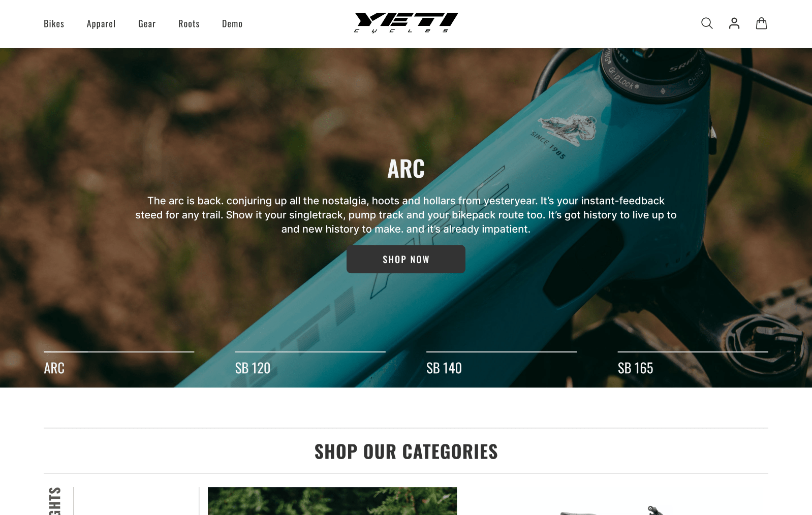Open the shopping bag cart icon
This screenshot has width=812, height=515.
[761, 23]
